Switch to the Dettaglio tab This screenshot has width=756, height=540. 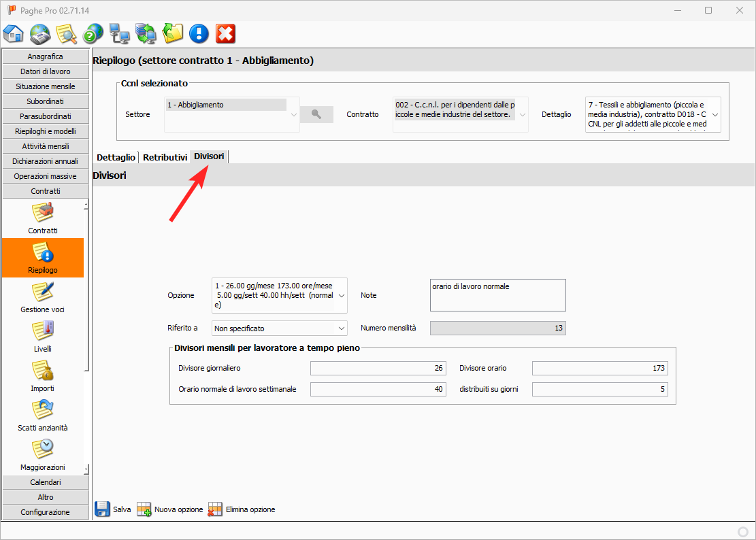[x=116, y=157]
